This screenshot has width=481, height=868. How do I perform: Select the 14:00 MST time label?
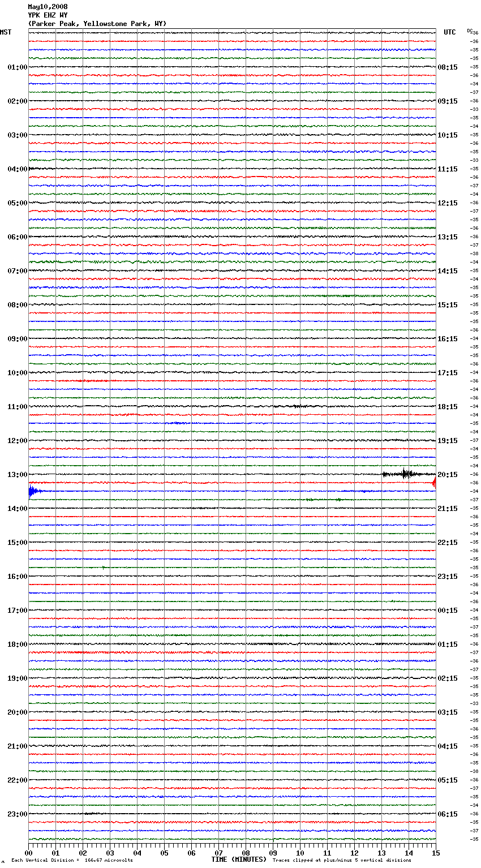pyautogui.click(x=17, y=509)
